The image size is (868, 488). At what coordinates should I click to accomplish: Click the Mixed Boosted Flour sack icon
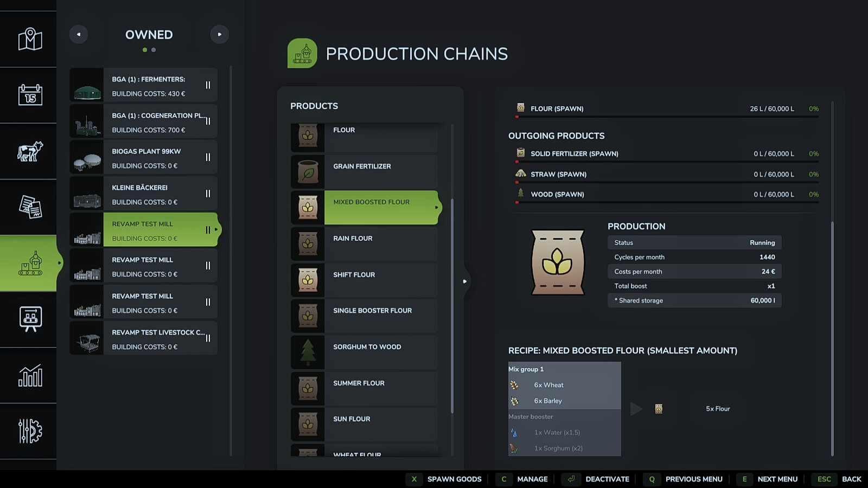tap(308, 208)
